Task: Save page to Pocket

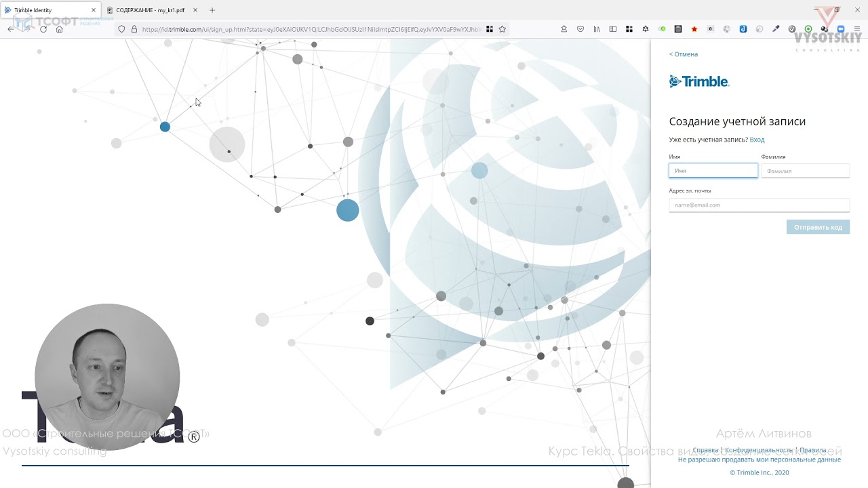Action: click(x=580, y=29)
